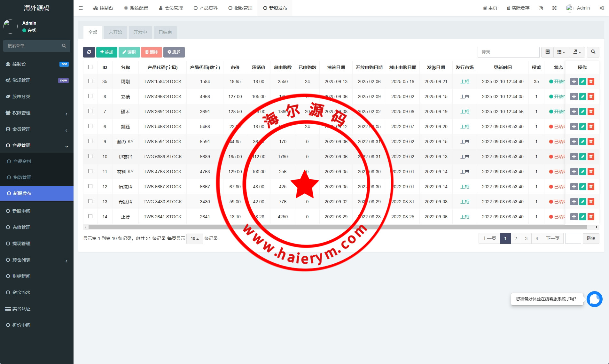
Task: Open the live chat bubble icon
Action: 594,299
